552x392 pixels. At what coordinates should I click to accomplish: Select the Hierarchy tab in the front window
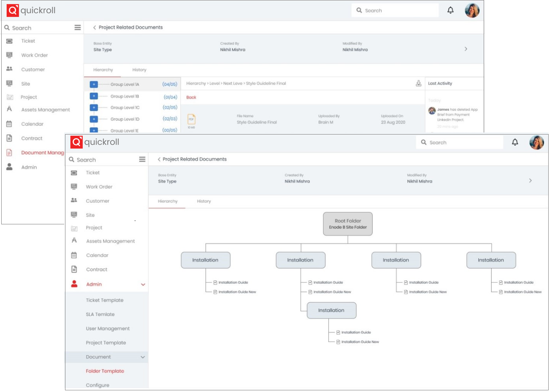point(168,201)
